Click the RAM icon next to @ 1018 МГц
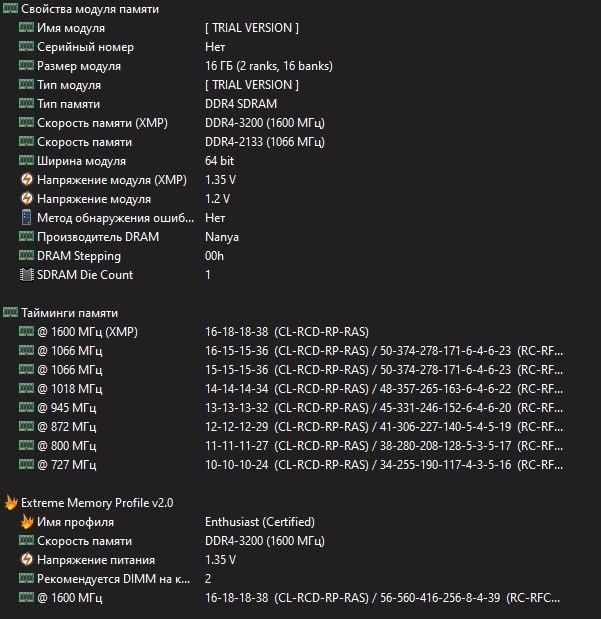The height and width of the screenshot is (619, 601). [x=26, y=388]
